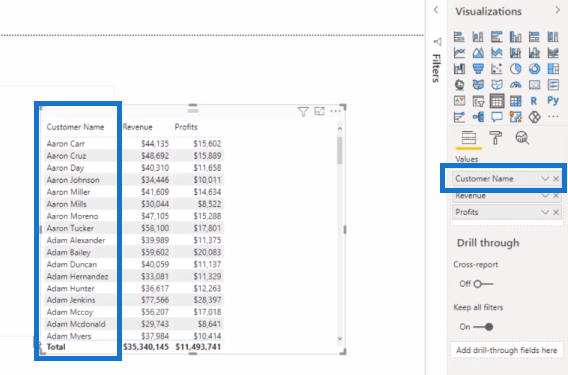The width and height of the screenshot is (568, 375).
Task: Select the Card visual
Action: [x=534, y=85]
